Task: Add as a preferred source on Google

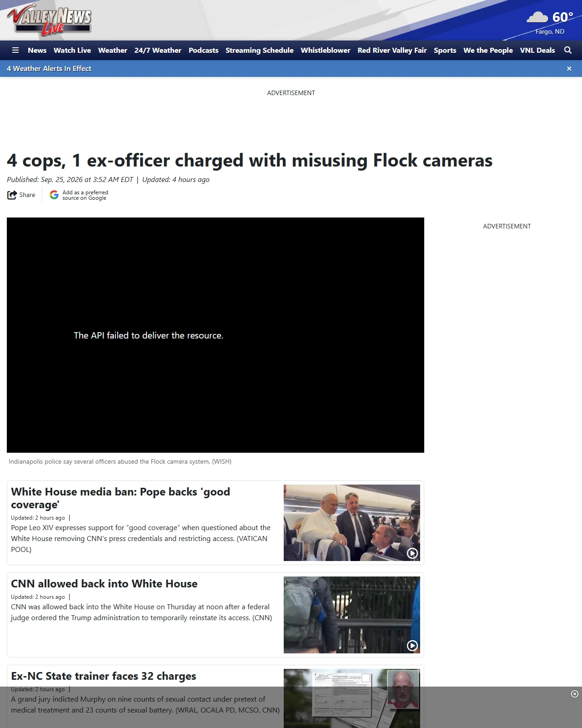Action: coord(85,195)
